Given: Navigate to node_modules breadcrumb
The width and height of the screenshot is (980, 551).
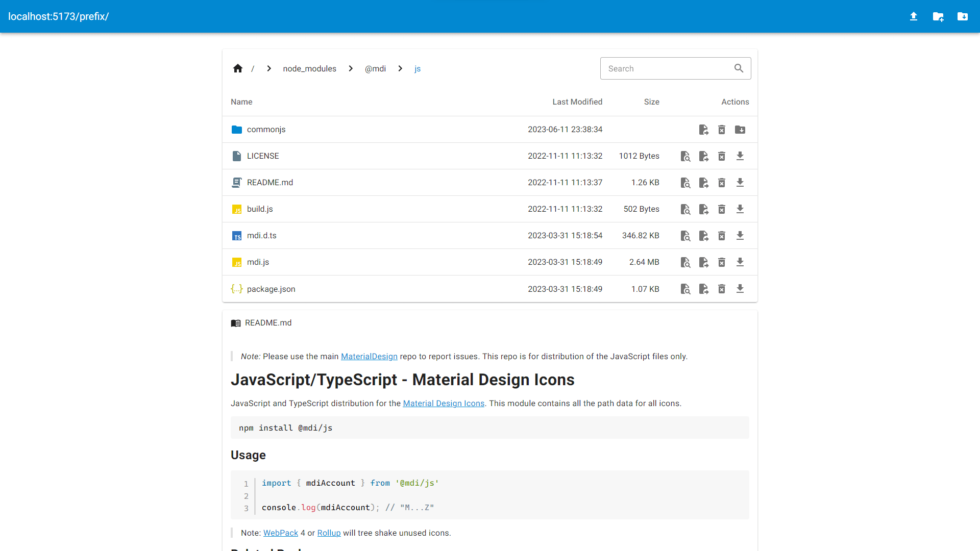Looking at the screenshot, I should (309, 68).
